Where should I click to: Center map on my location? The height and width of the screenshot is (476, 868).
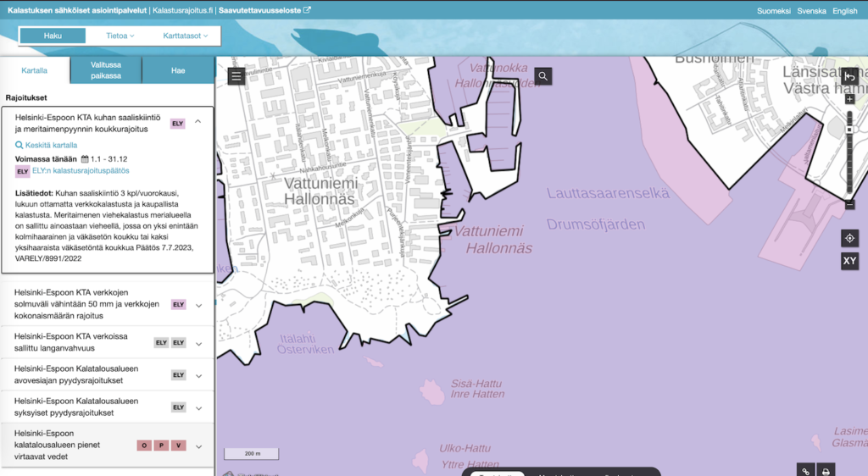[849, 238]
